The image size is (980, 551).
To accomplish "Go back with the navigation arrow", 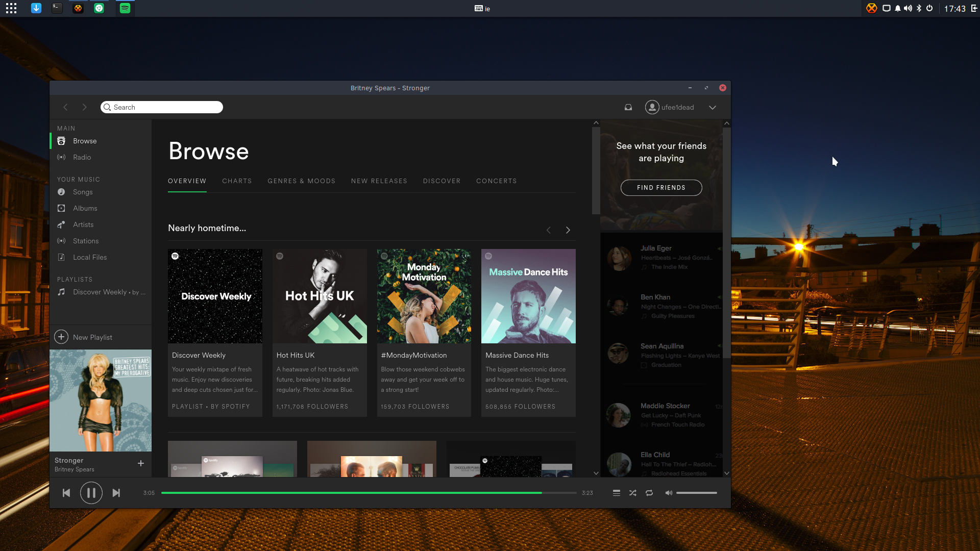I will click(x=65, y=107).
